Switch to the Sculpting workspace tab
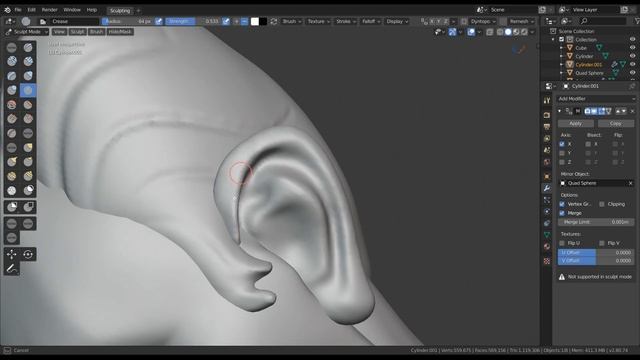Image resolution: width=640 pixels, height=360 pixels. pos(120,11)
